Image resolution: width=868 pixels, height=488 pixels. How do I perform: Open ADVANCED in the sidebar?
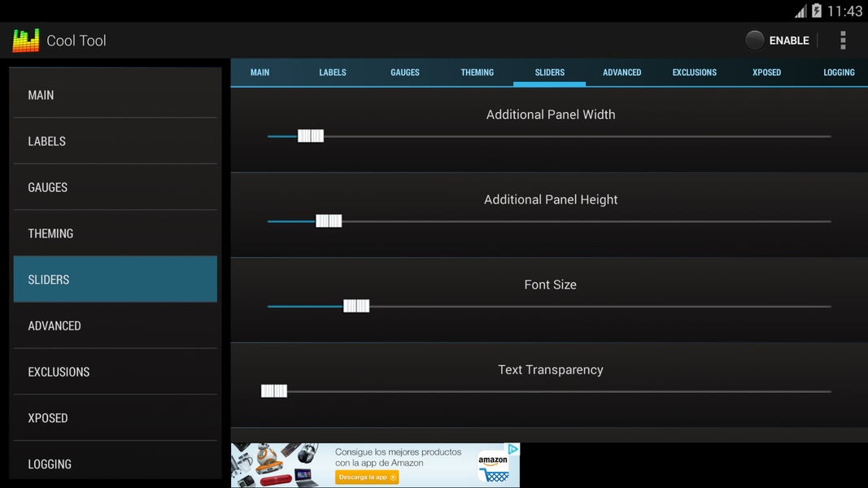pyautogui.click(x=116, y=325)
